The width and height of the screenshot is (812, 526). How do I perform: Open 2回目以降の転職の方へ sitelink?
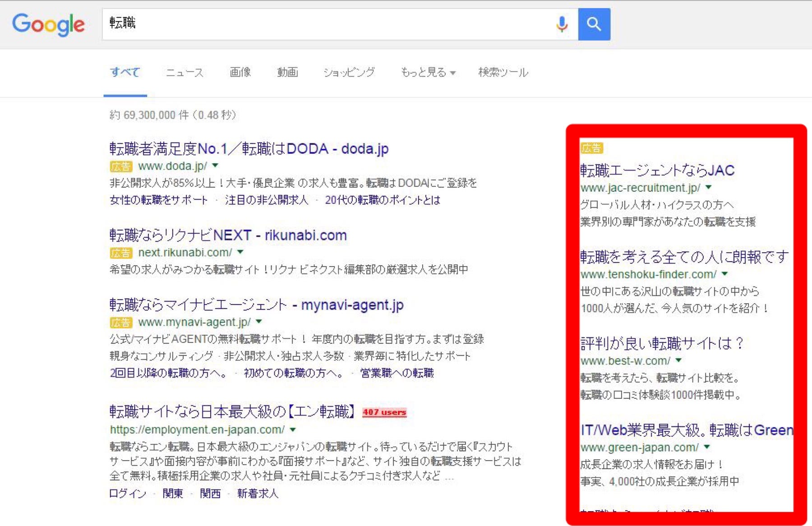click(169, 373)
